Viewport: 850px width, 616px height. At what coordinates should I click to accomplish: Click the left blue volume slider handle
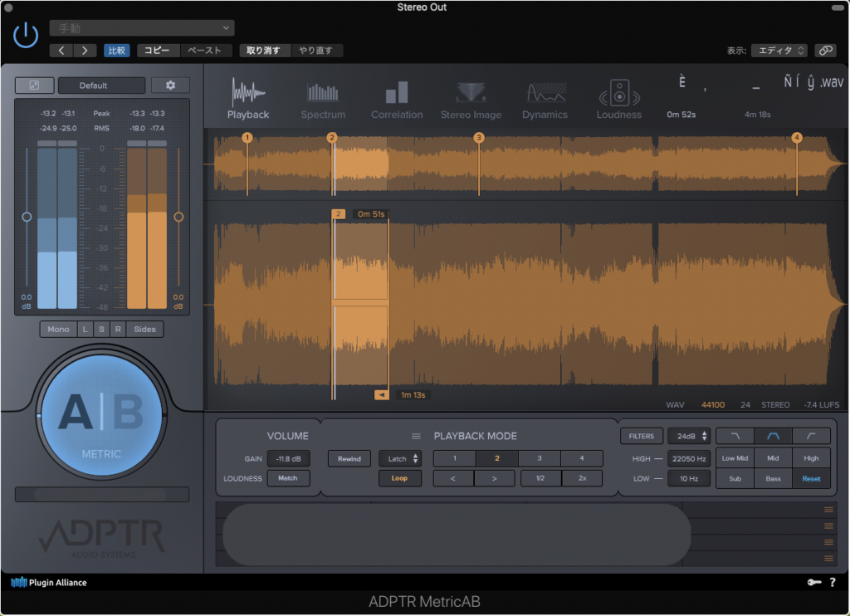[27, 217]
